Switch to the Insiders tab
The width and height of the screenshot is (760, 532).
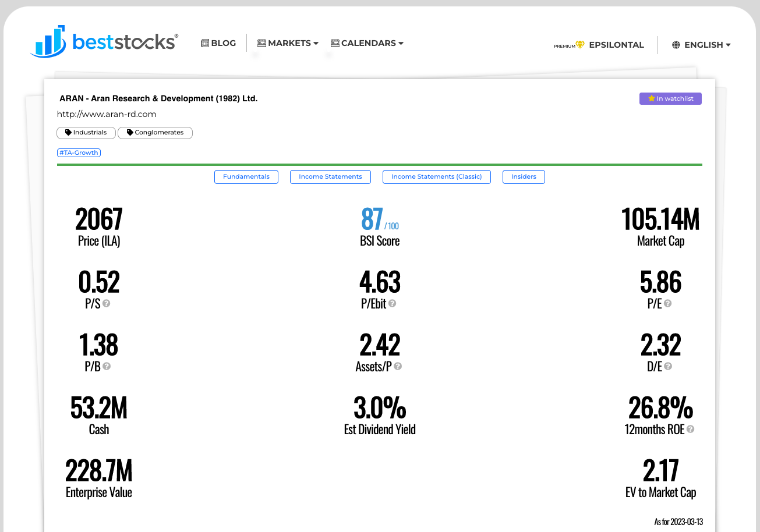[524, 177]
